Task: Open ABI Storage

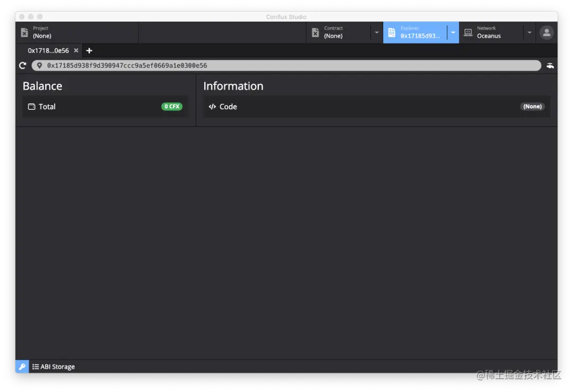Action: [x=54, y=367]
